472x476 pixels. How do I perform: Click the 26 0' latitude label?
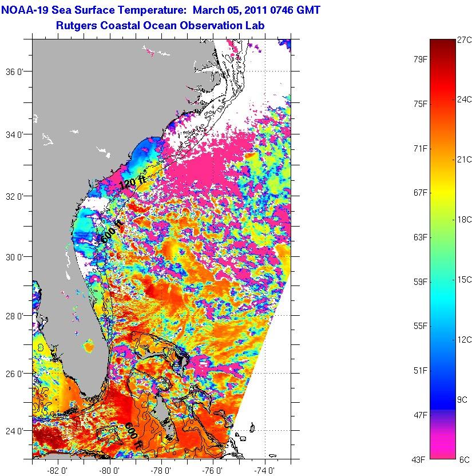click(x=14, y=374)
